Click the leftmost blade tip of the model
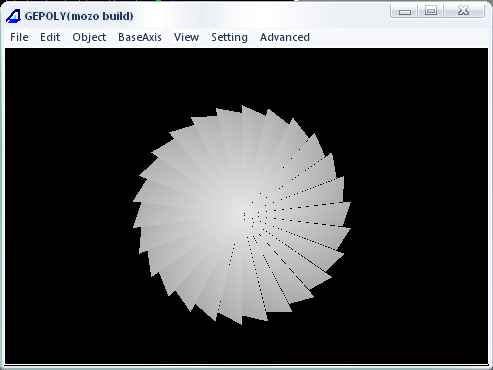Viewport: 493px width, 370px height. click(x=134, y=201)
